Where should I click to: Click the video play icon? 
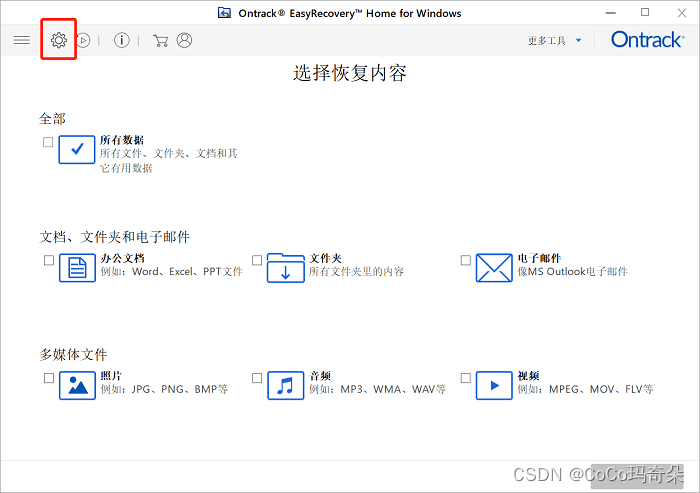494,384
